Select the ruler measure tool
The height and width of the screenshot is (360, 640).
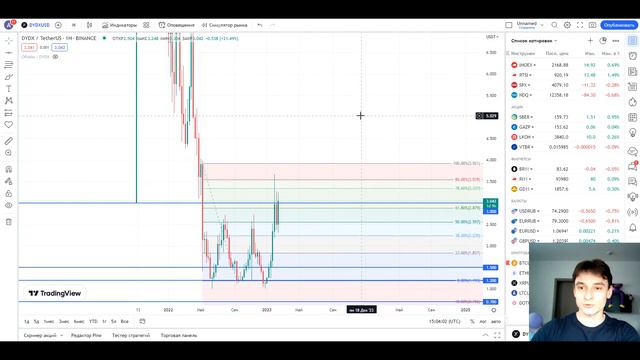coord(9,141)
